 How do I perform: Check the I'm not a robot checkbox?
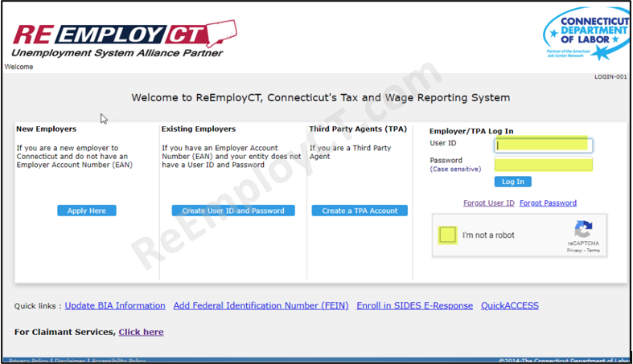[447, 235]
